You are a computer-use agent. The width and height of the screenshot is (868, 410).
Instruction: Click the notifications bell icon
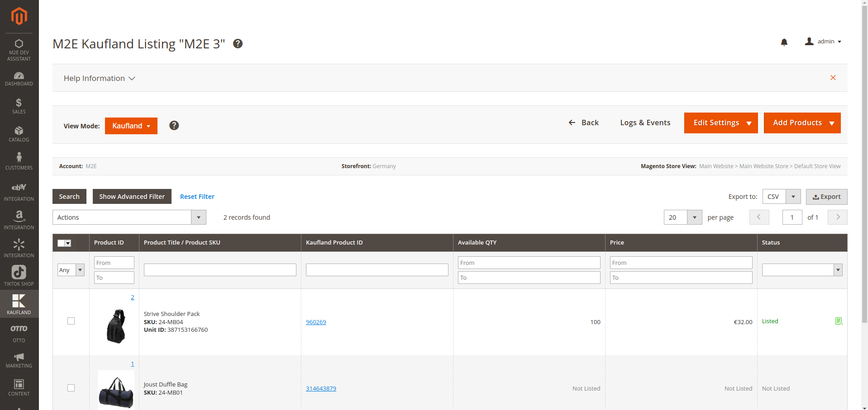pyautogui.click(x=784, y=42)
